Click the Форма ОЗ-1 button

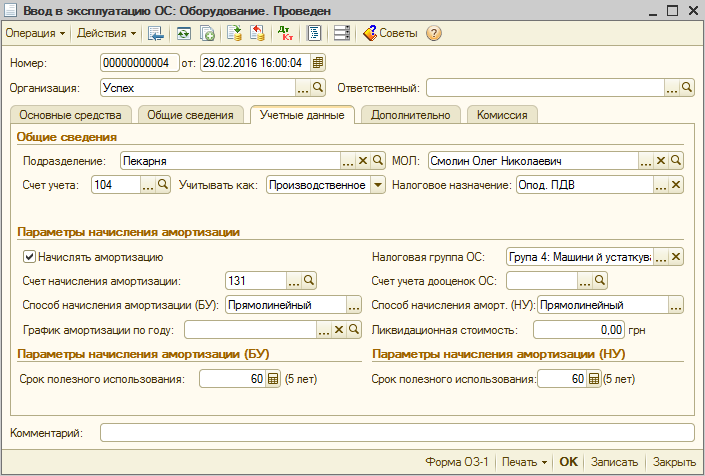point(457,462)
